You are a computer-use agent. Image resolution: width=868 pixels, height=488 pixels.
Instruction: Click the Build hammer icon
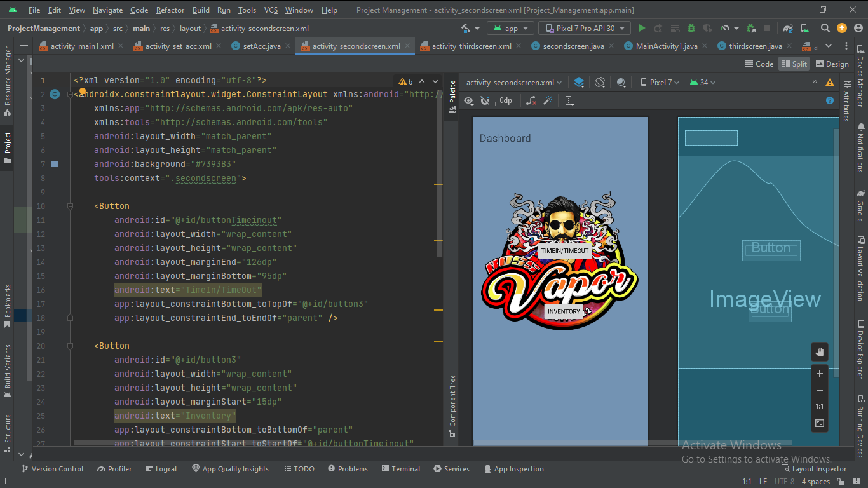[466, 29]
